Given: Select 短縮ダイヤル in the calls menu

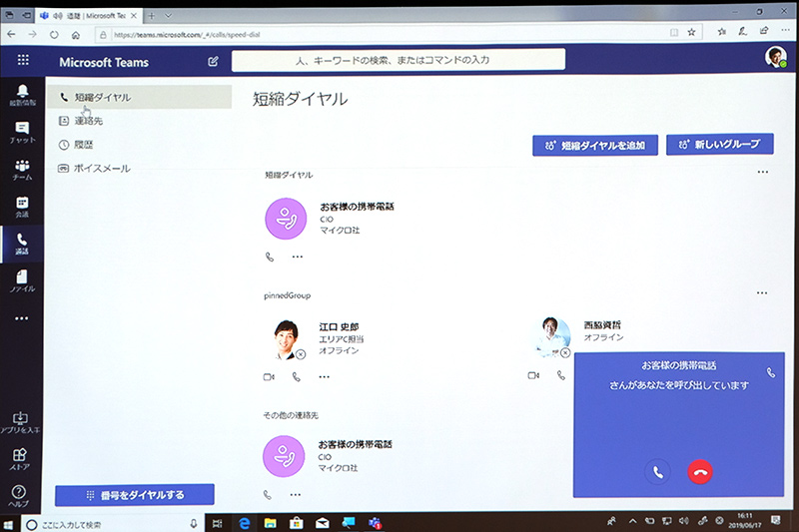Looking at the screenshot, I should pyautogui.click(x=139, y=97).
